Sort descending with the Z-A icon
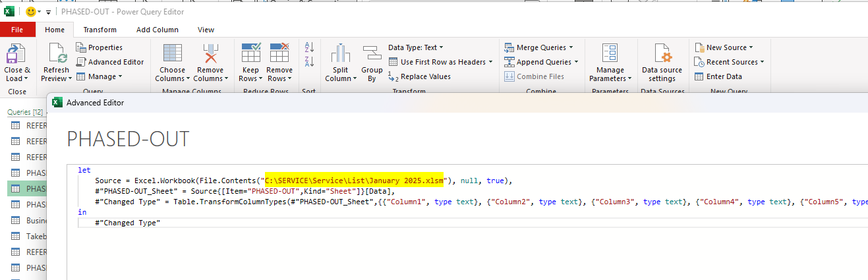 pyautogui.click(x=309, y=63)
